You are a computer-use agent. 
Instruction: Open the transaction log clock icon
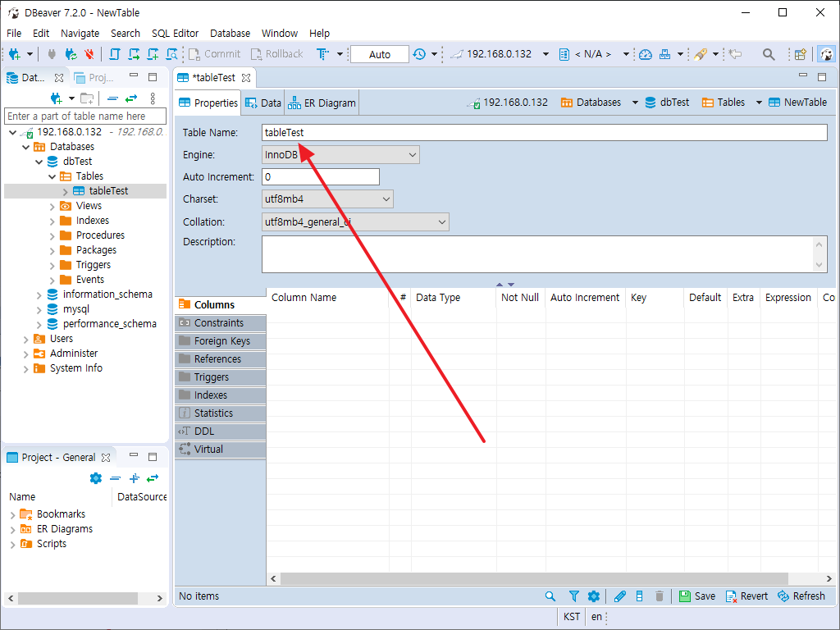pos(419,54)
